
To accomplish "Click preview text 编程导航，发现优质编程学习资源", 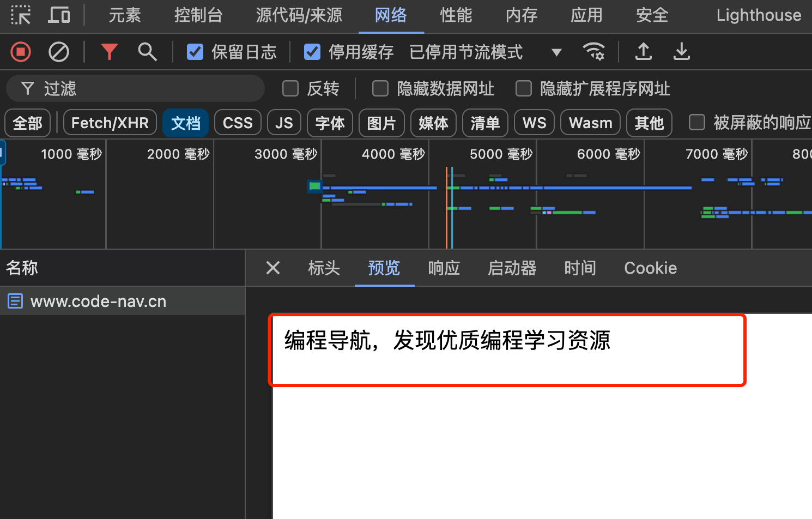I will 447,340.
